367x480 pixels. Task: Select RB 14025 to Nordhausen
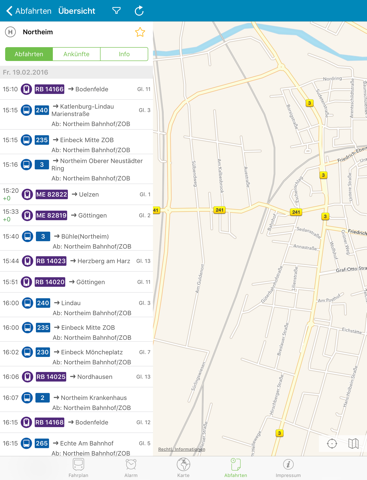76,377
